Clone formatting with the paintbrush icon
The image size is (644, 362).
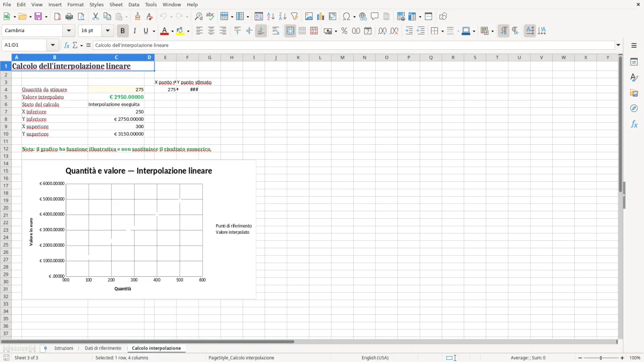138,17
